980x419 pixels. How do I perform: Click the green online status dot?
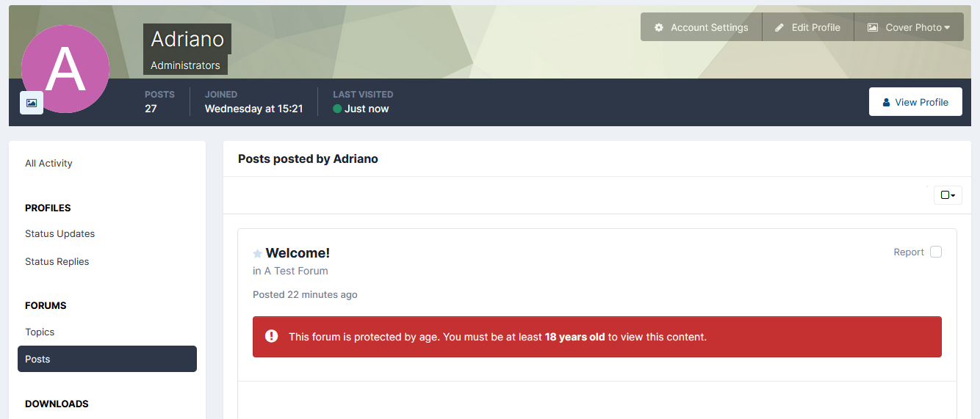337,109
